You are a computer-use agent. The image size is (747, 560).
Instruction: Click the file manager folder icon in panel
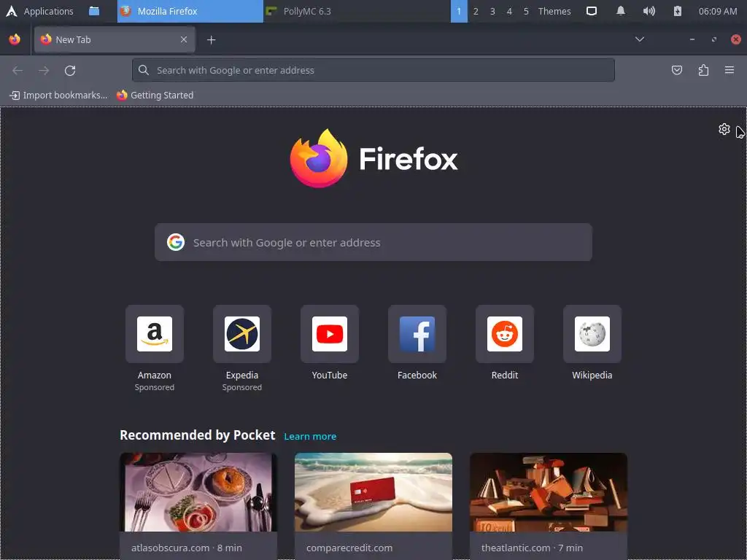(x=94, y=11)
